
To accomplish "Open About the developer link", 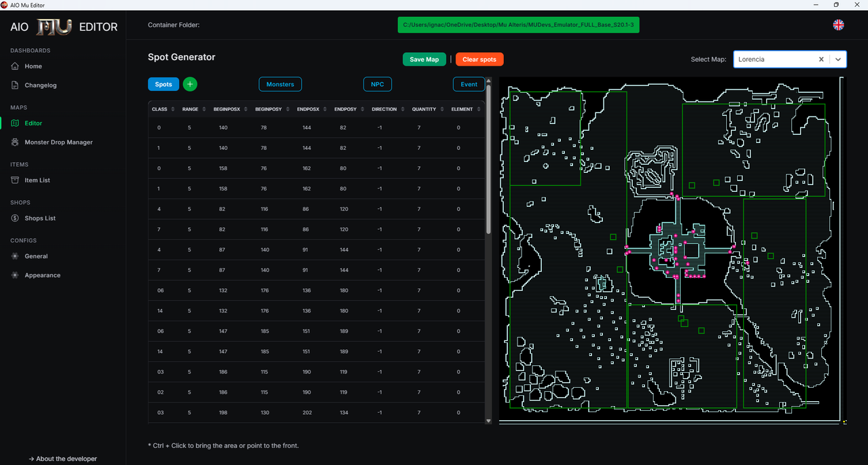I will [62, 459].
